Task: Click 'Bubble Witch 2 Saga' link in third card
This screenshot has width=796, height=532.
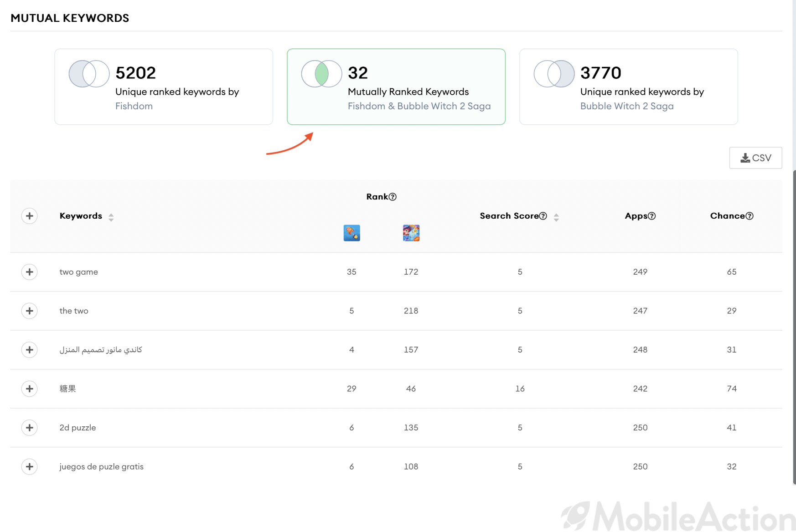Action: [627, 106]
